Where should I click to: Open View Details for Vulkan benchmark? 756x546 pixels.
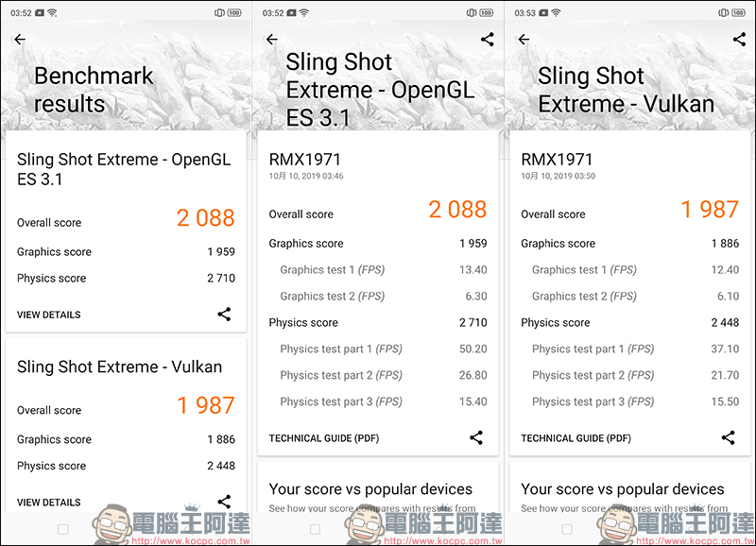49,503
